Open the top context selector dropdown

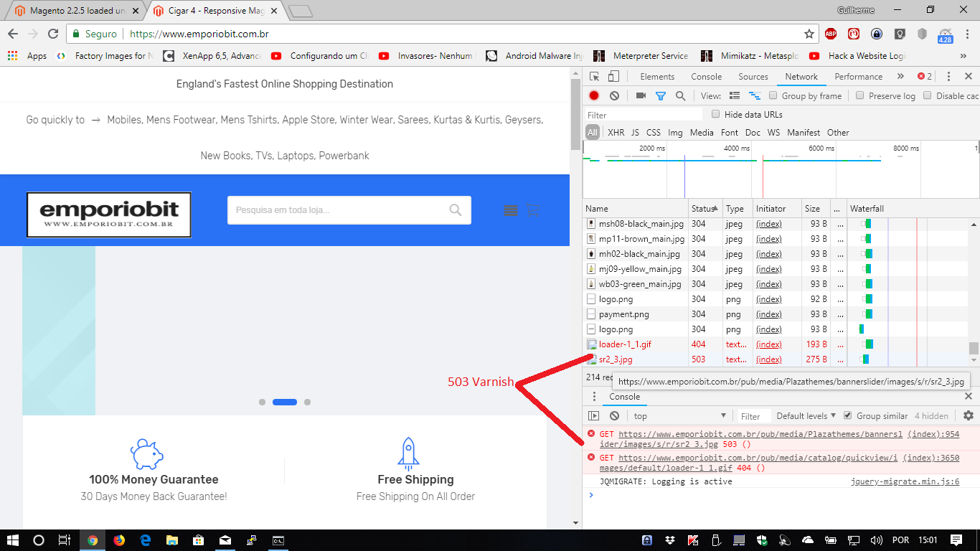coord(679,416)
